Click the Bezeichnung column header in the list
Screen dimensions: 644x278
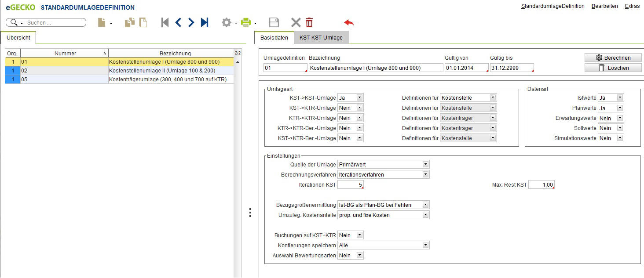pyautogui.click(x=171, y=53)
